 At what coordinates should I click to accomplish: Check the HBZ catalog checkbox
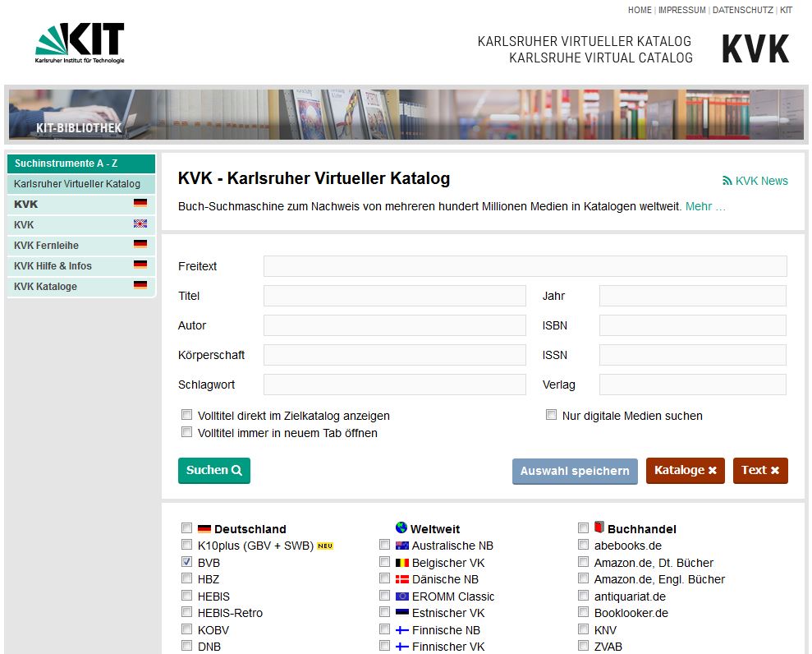coord(186,578)
